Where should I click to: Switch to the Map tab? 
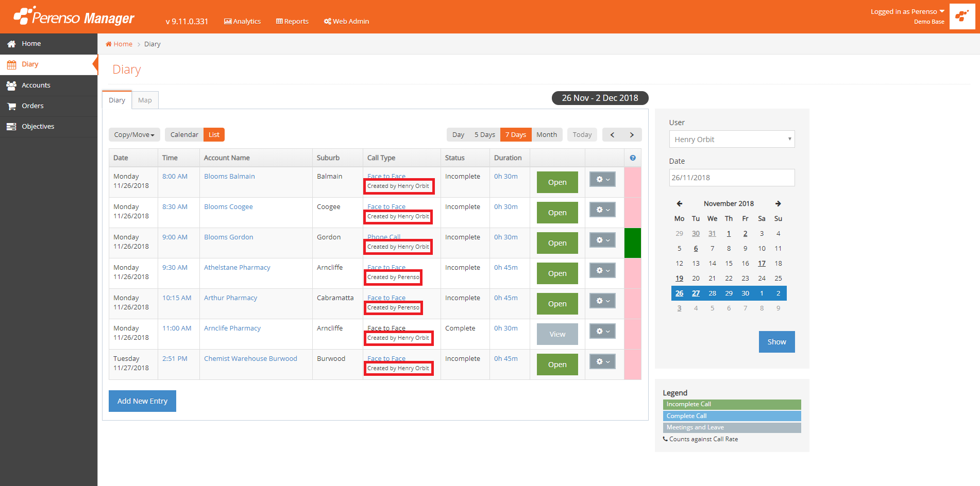pos(145,100)
